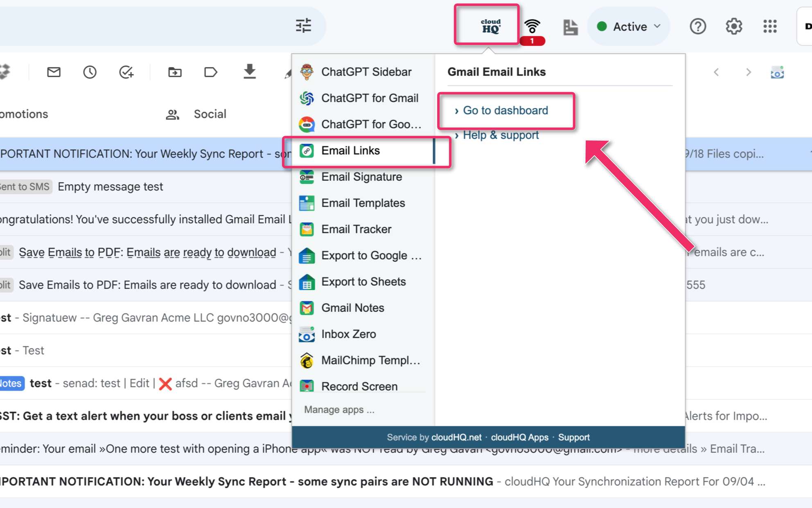Click the Add to Tasks icon
Image resolution: width=812 pixels, height=508 pixels.
click(x=126, y=73)
